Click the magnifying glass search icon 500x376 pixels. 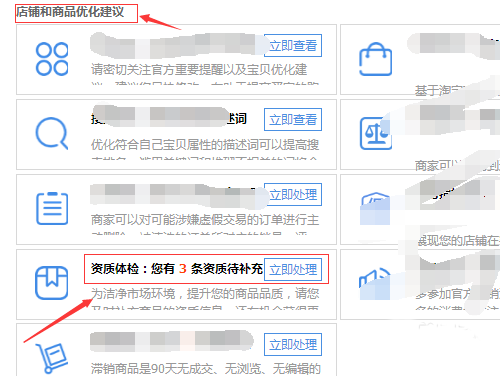point(52,133)
